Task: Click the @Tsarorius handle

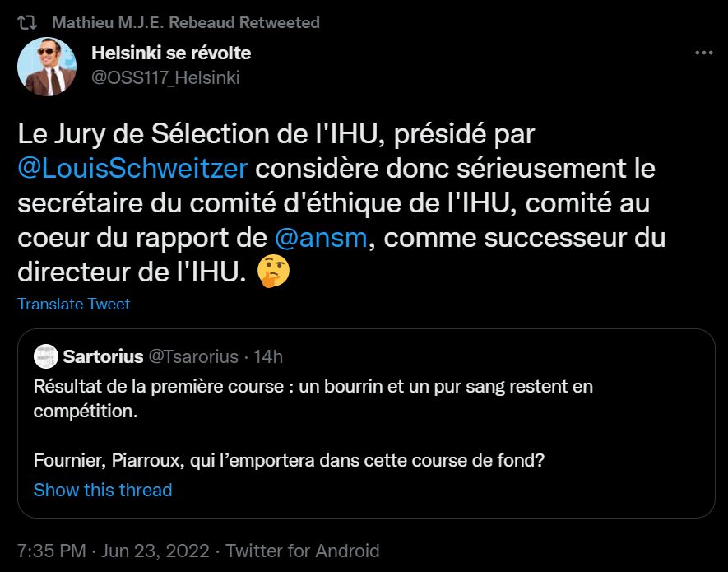Action: [x=192, y=356]
